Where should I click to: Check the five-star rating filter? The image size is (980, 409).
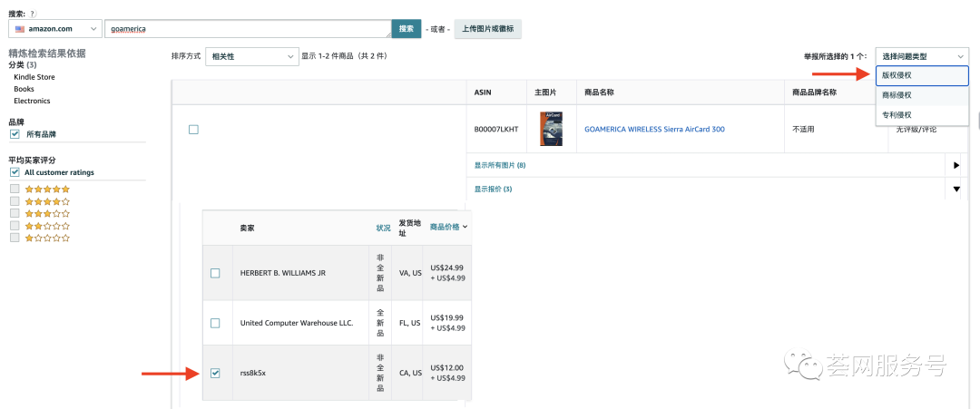(x=15, y=189)
